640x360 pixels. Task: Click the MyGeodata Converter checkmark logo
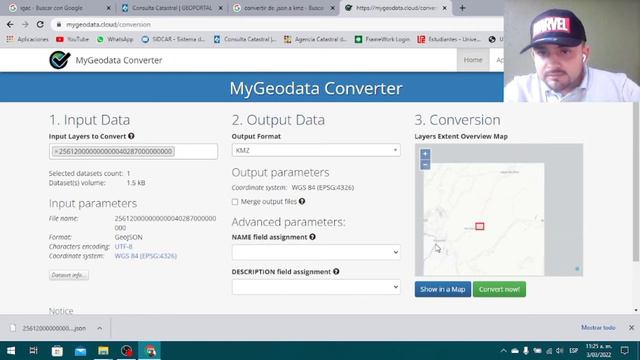(x=60, y=60)
